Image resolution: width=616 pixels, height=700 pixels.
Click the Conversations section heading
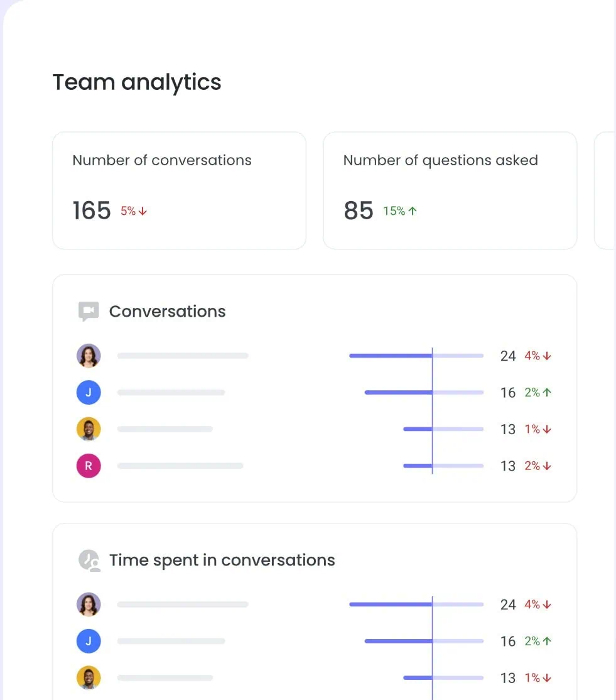[167, 311]
